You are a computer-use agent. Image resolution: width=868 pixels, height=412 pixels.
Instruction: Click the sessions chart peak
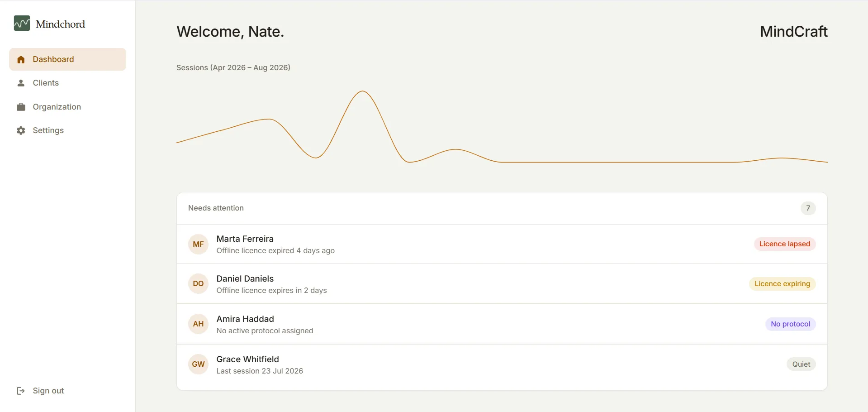pos(363,91)
